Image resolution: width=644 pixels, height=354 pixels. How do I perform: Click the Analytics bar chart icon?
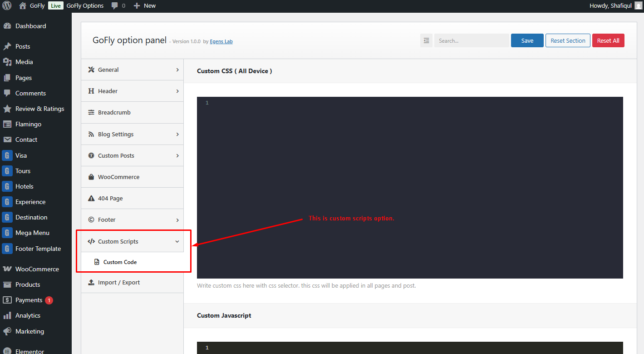tap(7, 315)
